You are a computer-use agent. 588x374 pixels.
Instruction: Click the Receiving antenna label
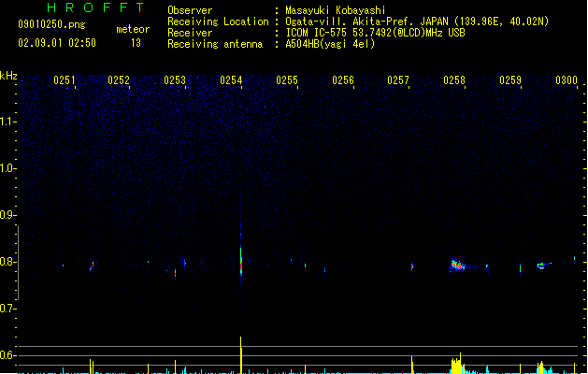click(x=215, y=44)
